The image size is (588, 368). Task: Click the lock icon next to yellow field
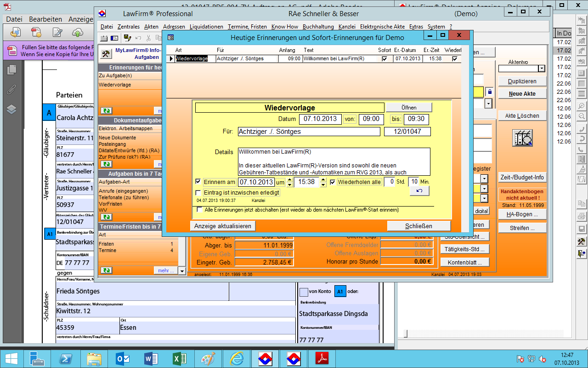point(489,92)
